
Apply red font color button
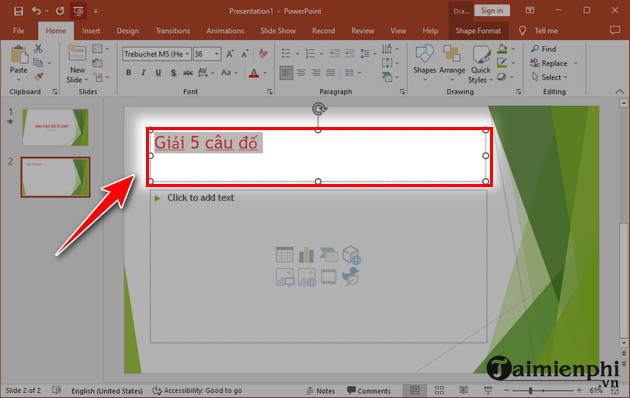(254, 73)
